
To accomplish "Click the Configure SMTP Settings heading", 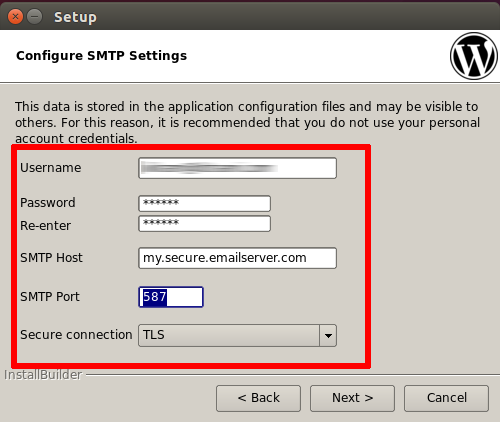I will click(x=102, y=56).
